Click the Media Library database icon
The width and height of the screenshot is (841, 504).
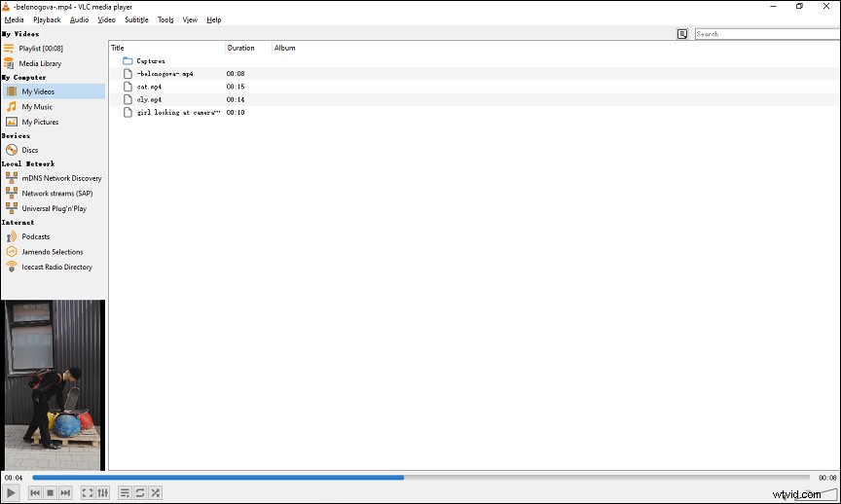click(x=9, y=63)
